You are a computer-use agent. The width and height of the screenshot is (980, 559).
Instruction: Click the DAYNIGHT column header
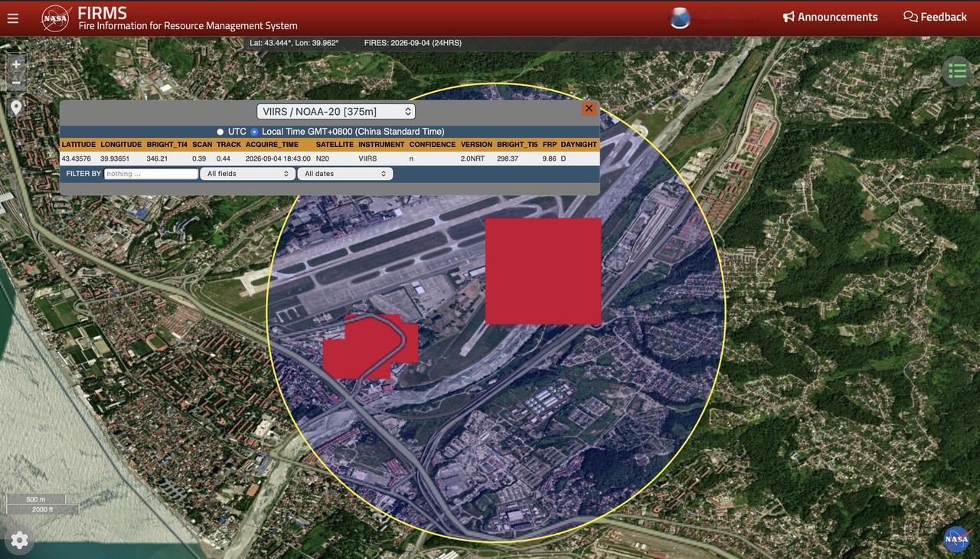pyautogui.click(x=579, y=145)
